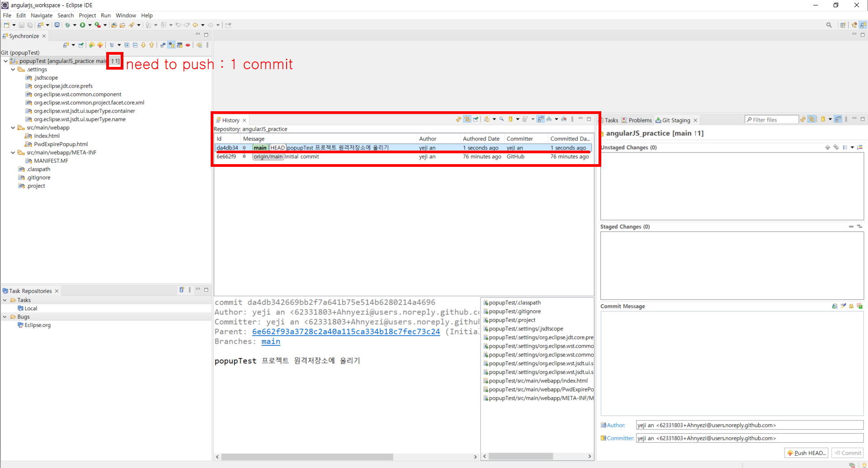Click Pull (cloud down arrow) in Synchronize toolbar
This screenshot has height=468, width=868.
(92, 45)
